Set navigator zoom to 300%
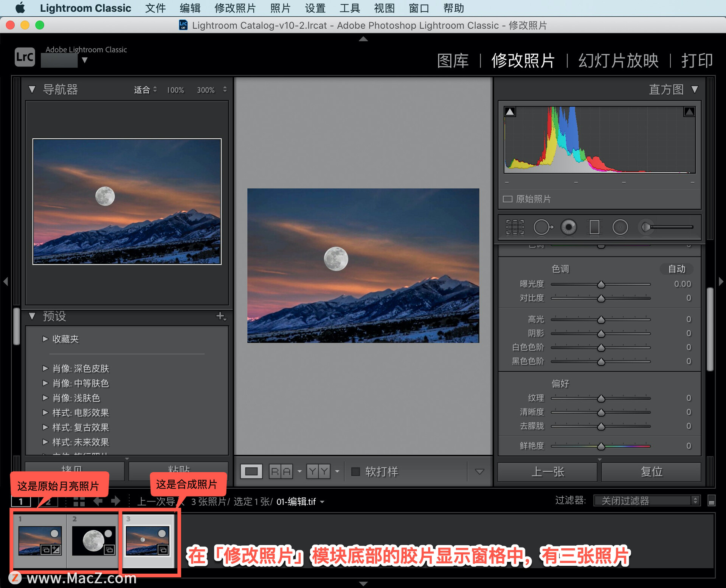Screen dimensions: 726x588 (205, 90)
